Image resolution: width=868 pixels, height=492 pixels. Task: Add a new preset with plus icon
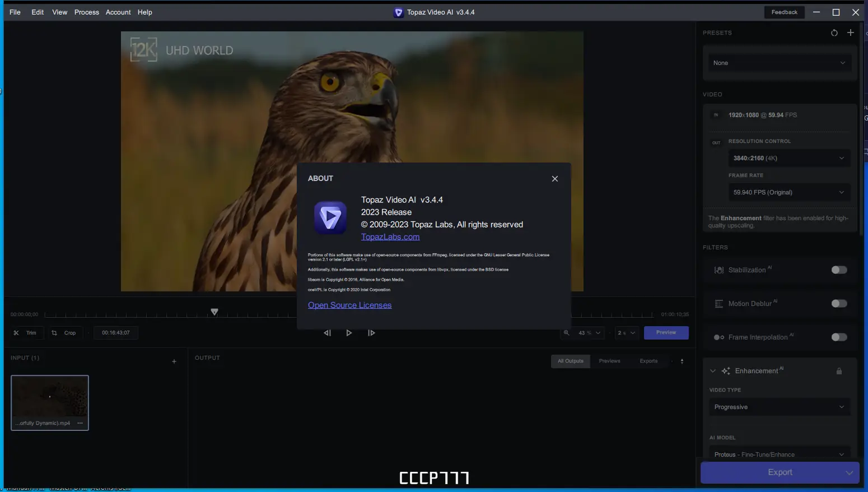coord(851,33)
